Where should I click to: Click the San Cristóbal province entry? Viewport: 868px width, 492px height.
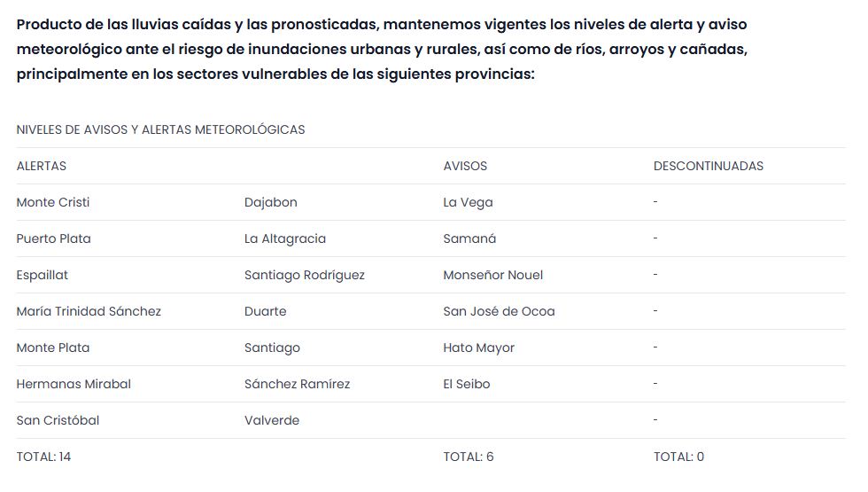[58, 420]
